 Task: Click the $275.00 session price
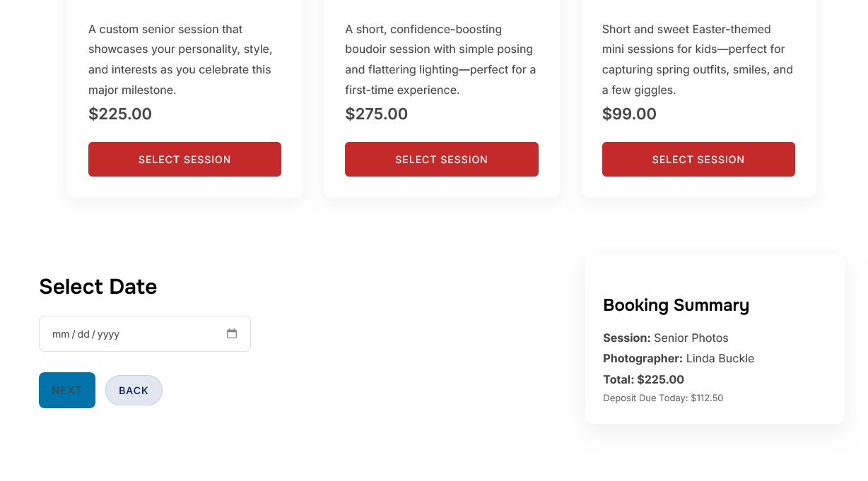coord(376,114)
